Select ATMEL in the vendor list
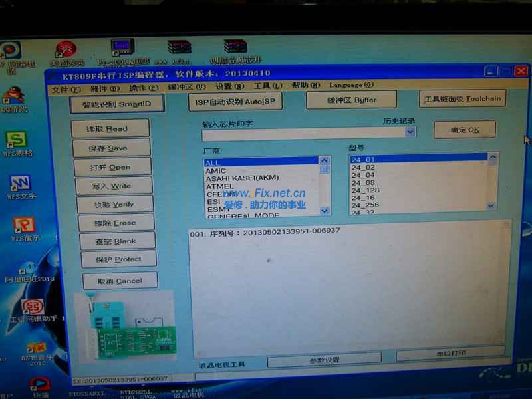The height and width of the screenshot is (399, 532). (x=219, y=187)
